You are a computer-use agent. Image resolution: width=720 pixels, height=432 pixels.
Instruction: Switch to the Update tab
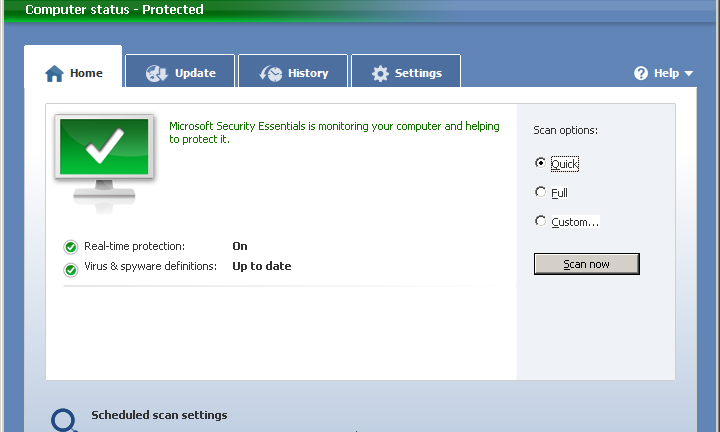[x=180, y=71]
